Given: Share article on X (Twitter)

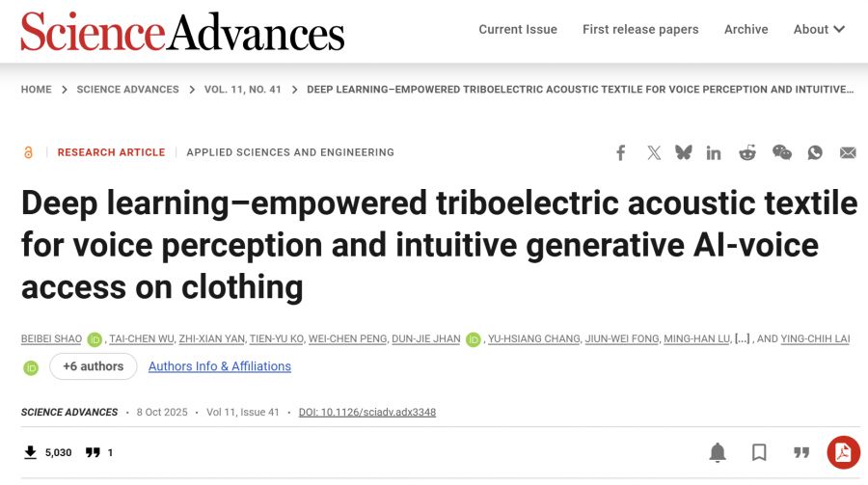Looking at the screenshot, I should point(654,152).
